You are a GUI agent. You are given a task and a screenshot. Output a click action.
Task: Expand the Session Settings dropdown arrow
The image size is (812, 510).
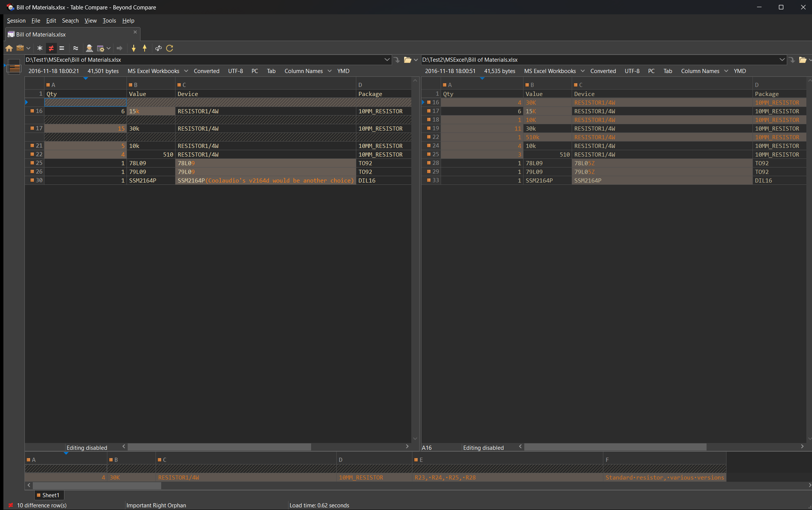click(x=108, y=48)
